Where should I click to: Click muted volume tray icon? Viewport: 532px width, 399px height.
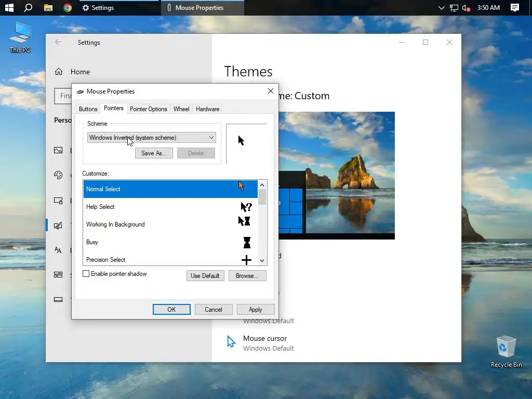click(466, 7)
